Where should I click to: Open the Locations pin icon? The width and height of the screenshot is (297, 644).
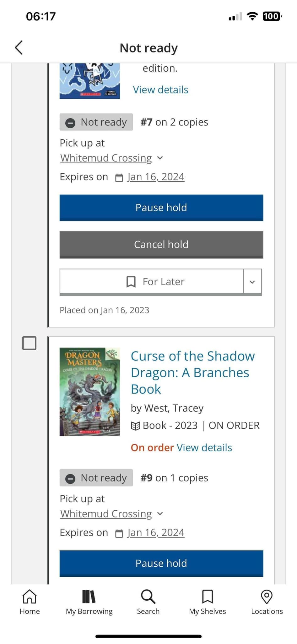click(x=267, y=597)
